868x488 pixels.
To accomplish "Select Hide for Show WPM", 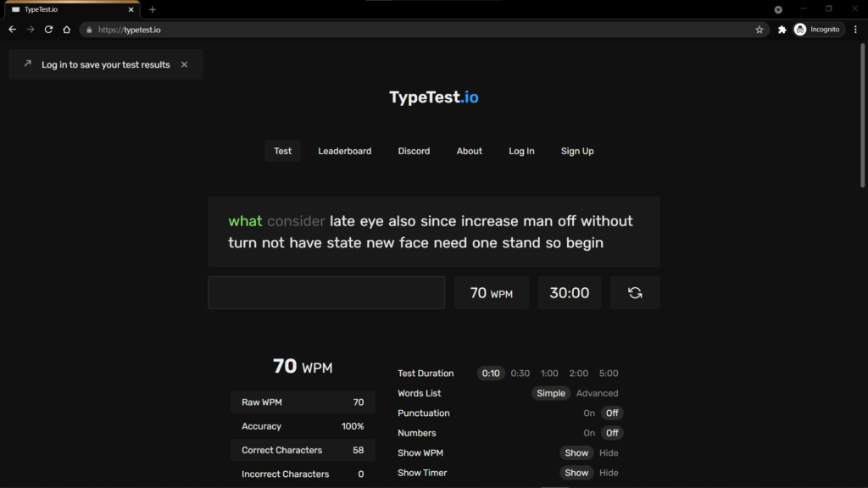I will tap(609, 453).
